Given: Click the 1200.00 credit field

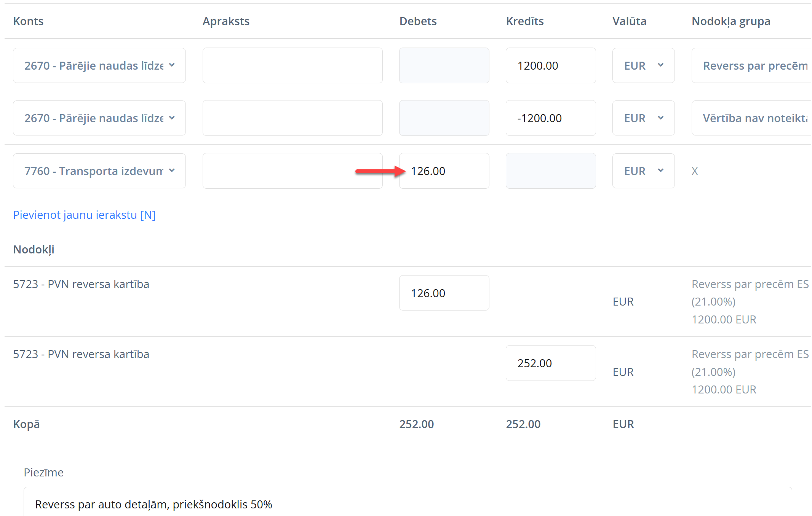Looking at the screenshot, I should click(550, 65).
